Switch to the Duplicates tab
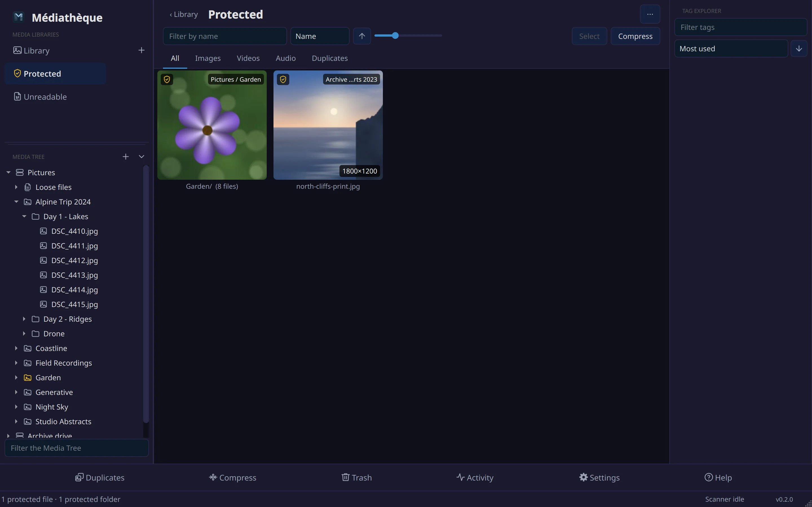Viewport: 812px width, 507px height. 330,58
